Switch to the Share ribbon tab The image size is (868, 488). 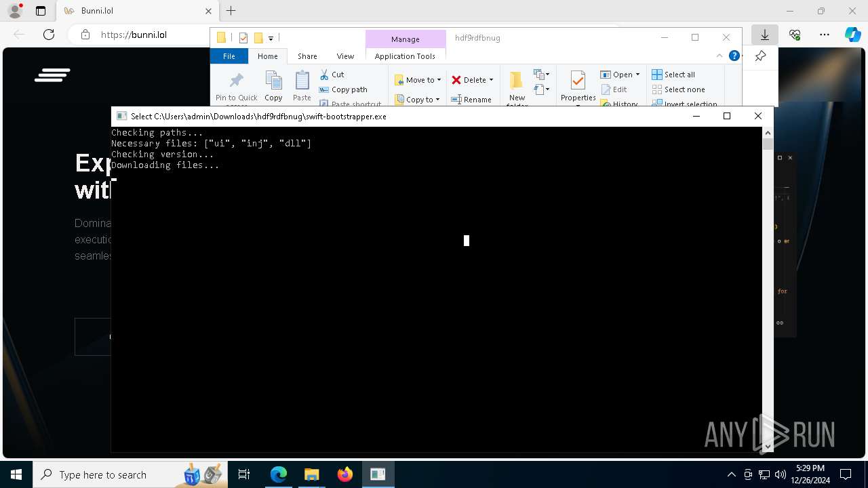[307, 56]
